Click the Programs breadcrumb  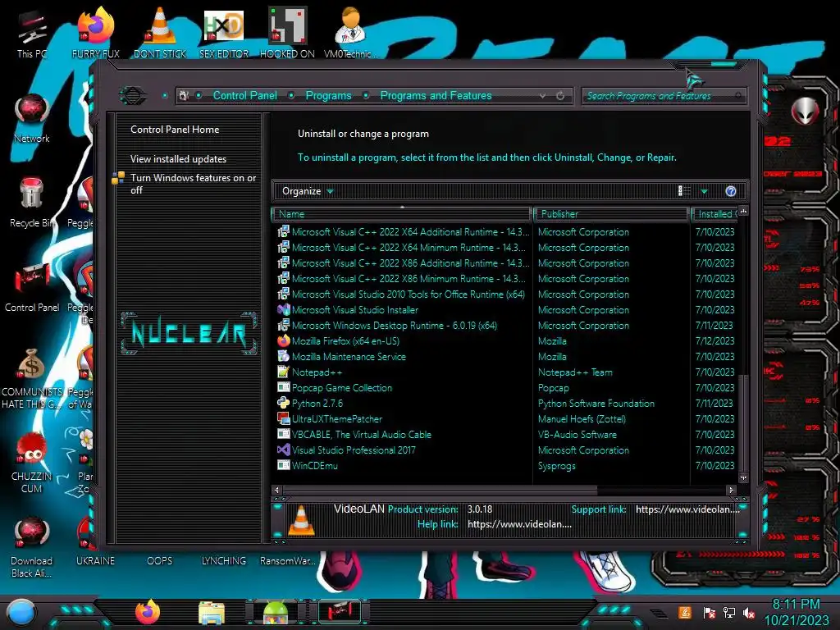(328, 95)
